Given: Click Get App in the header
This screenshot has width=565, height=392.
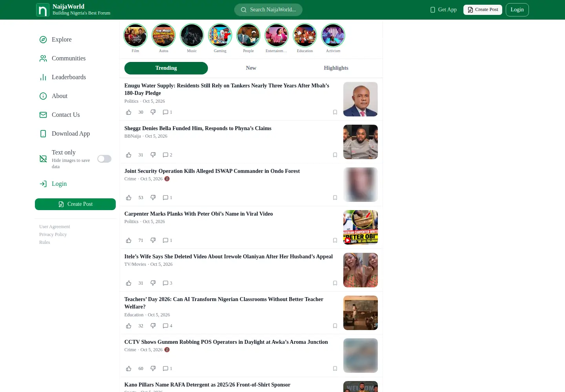Looking at the screenshot, I should (443, 10).
